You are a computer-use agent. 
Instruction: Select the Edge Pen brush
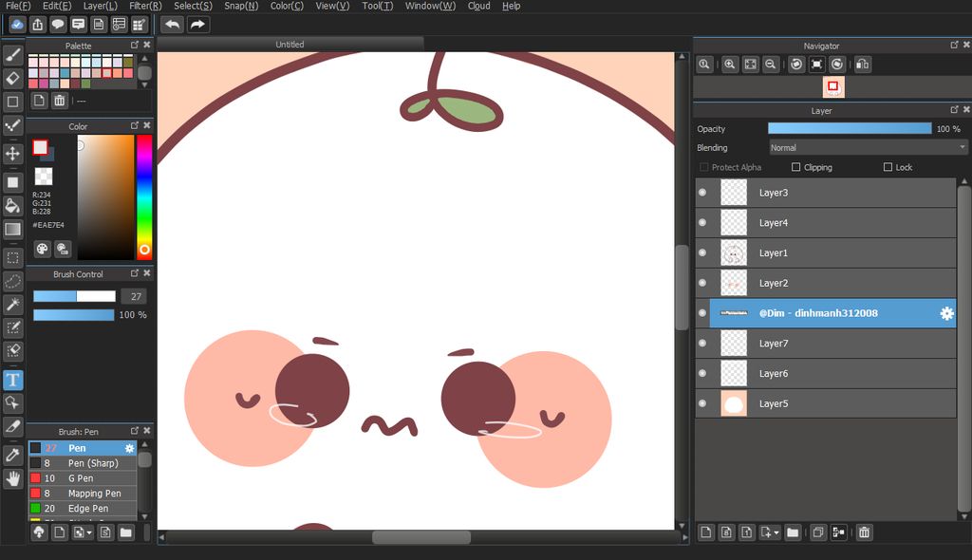click(x=83, y=509)
